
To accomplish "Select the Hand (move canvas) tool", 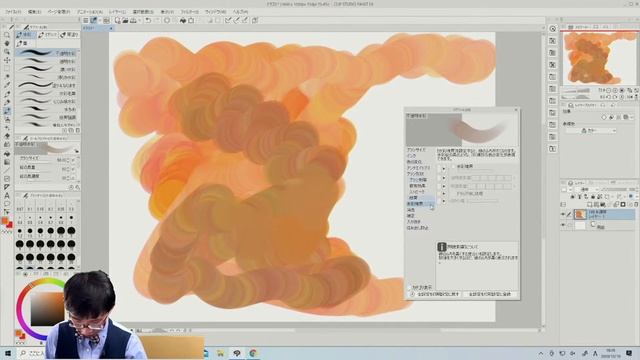I will tap(7, 43).
